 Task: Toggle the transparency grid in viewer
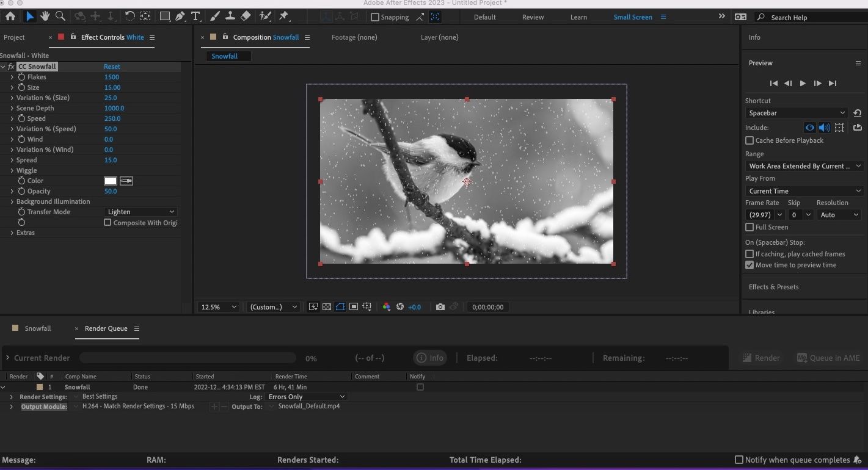point(327,307)
